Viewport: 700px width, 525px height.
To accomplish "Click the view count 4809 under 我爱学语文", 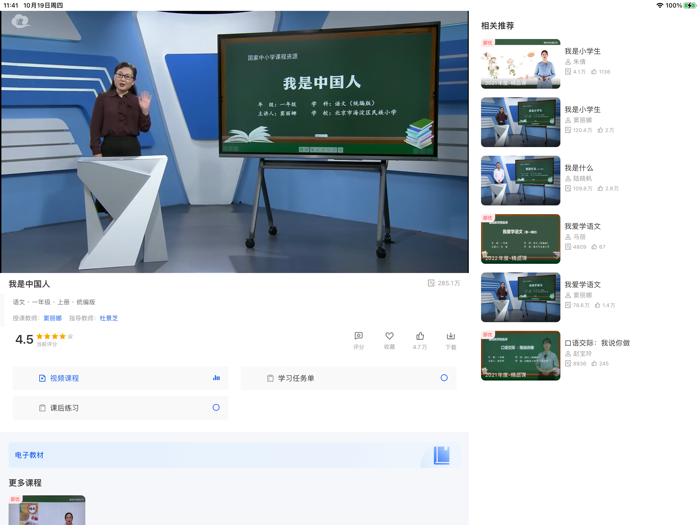I will tap(579, 247).
